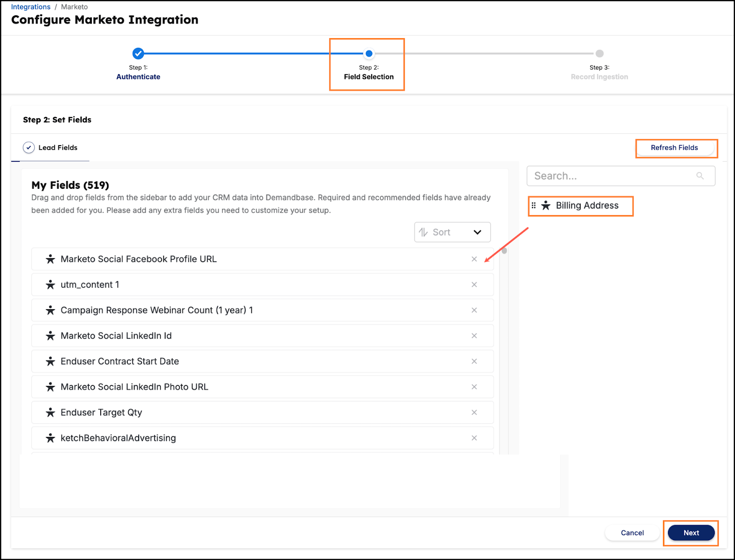Image resolution: width=735 pixels, height=560 pixels.
Task: Click person icon beside ketchBehavioralAdvertising
Action: tap(51, 438)
